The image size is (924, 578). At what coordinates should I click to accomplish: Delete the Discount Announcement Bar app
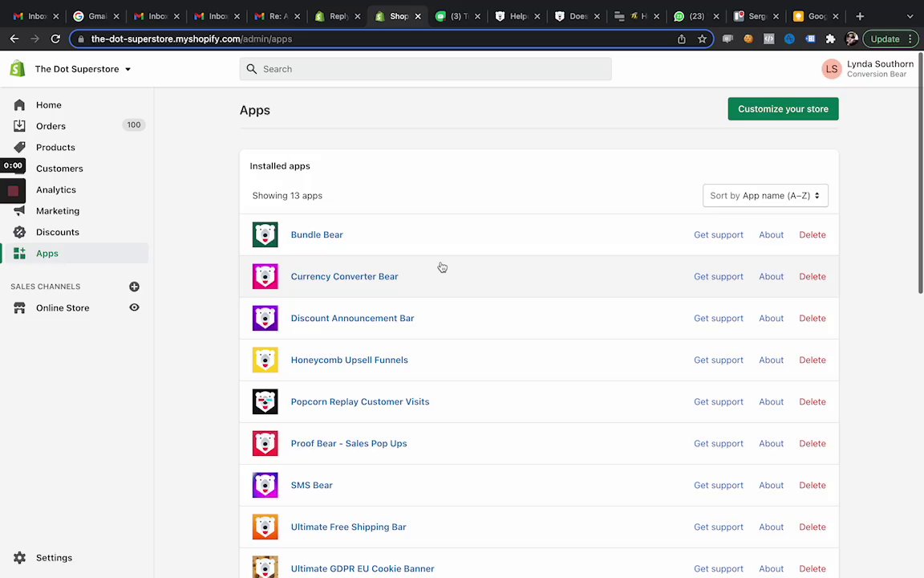click(812, 319)
